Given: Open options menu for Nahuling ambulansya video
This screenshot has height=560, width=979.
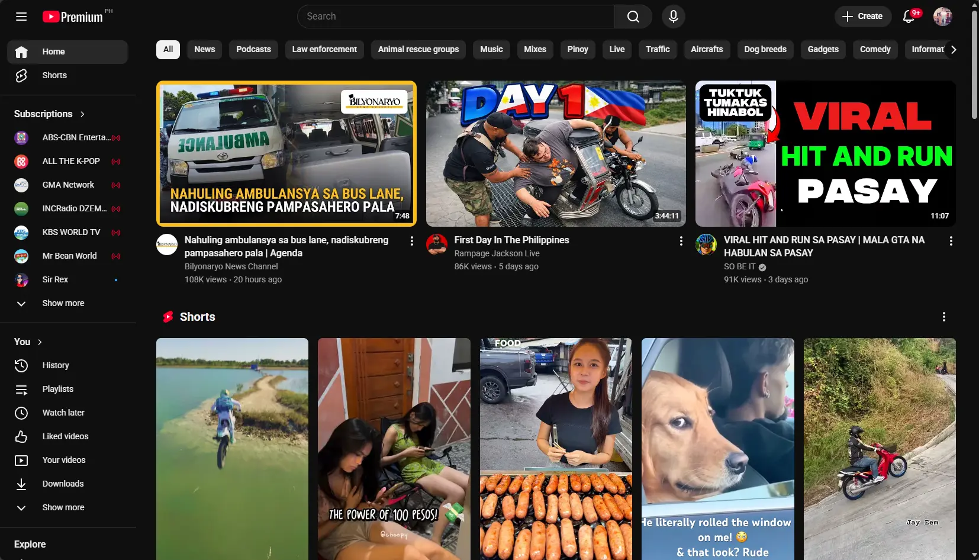Looking at the screenshot, I should click(412, 241).
